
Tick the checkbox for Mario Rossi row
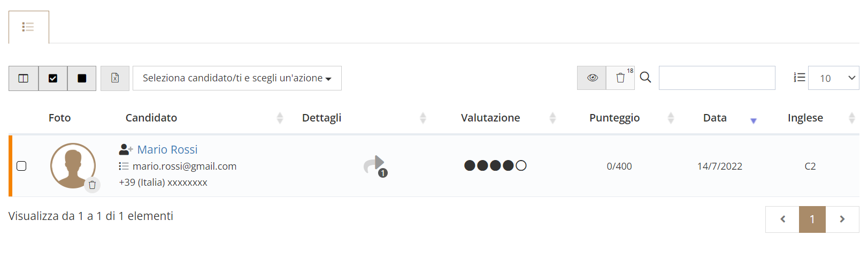coord(21,166)
